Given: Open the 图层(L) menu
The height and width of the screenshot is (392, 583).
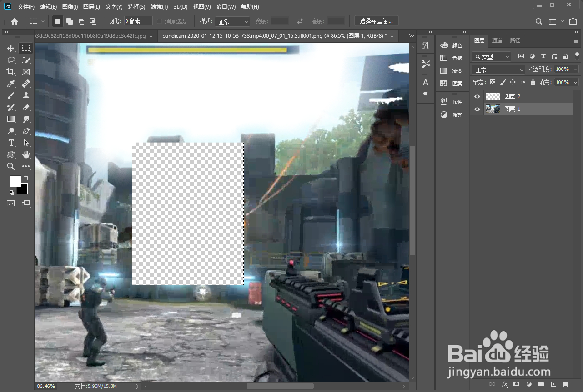Looking at the screenshot, I should [92, 7].
